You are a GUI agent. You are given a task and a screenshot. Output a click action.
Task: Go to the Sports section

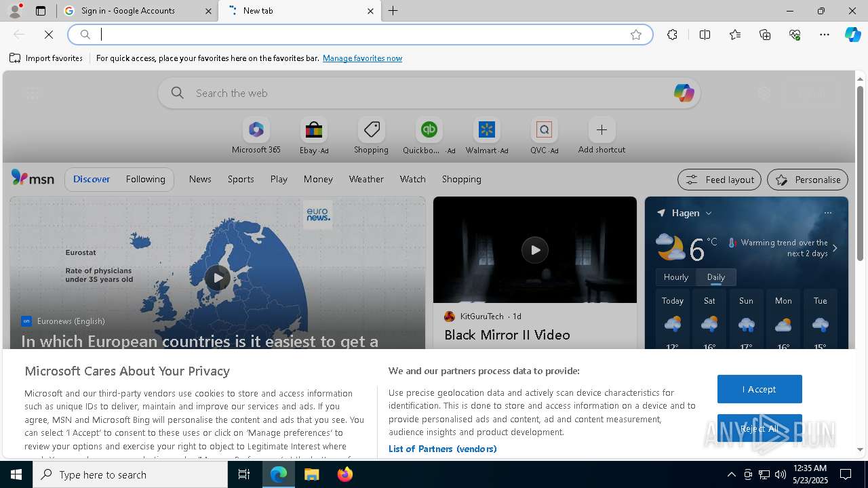point(241,179)
